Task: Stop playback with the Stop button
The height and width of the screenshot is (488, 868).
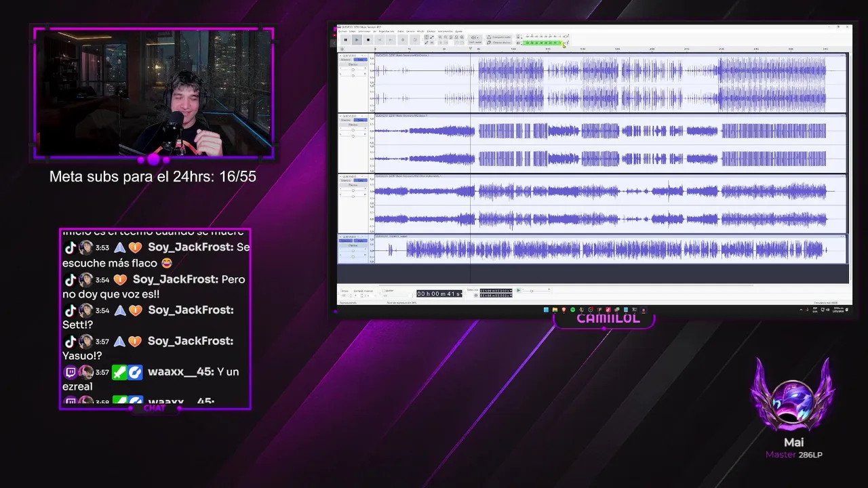Action: tap(368, 40)
